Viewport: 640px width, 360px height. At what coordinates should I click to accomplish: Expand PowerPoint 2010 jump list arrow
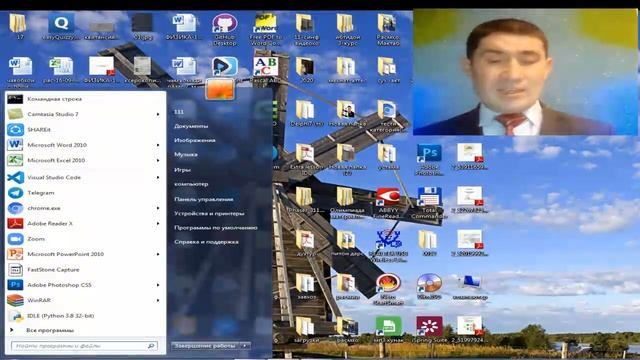(158, 254)
